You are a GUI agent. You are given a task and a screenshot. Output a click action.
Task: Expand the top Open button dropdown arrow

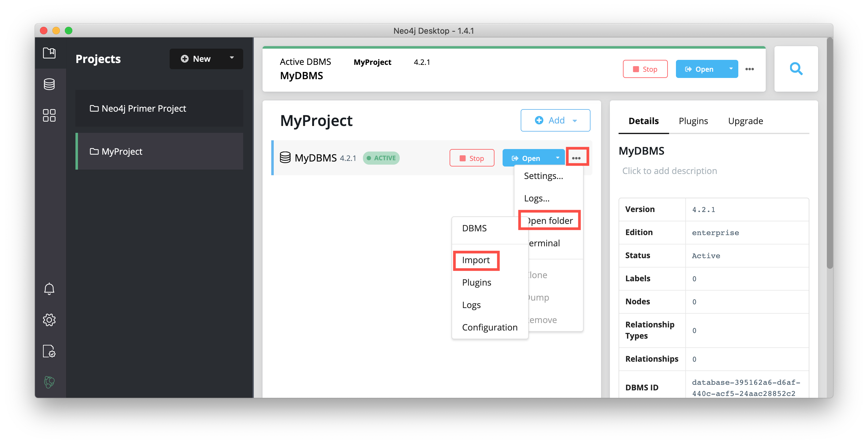pos(731,69)
